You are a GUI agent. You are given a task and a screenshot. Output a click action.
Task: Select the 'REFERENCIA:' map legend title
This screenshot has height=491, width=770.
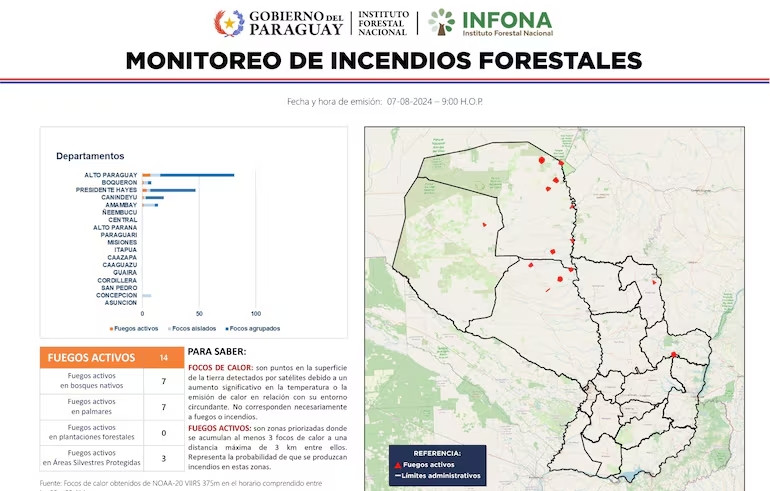coord(437,453)
